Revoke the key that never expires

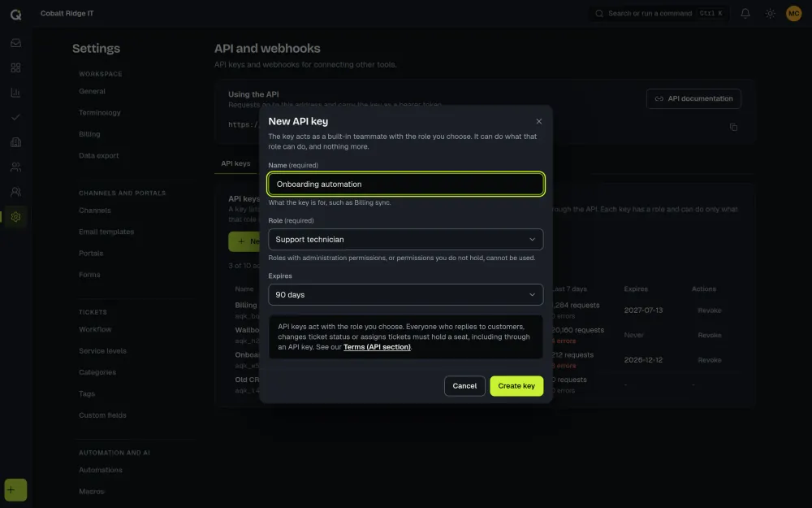(710, 336)
